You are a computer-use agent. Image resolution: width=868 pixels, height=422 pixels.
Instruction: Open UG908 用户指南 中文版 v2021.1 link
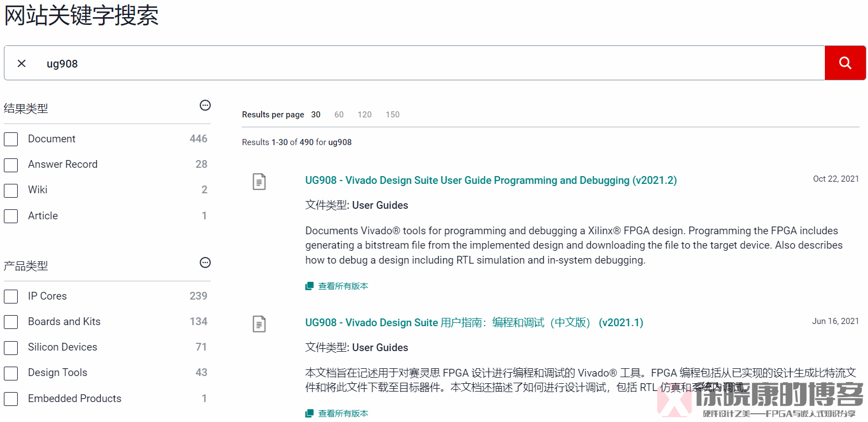tap(474, 323)
